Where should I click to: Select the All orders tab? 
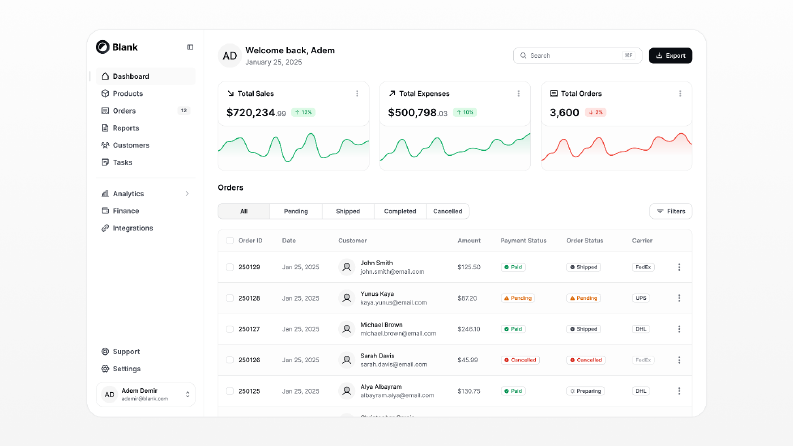244,211
